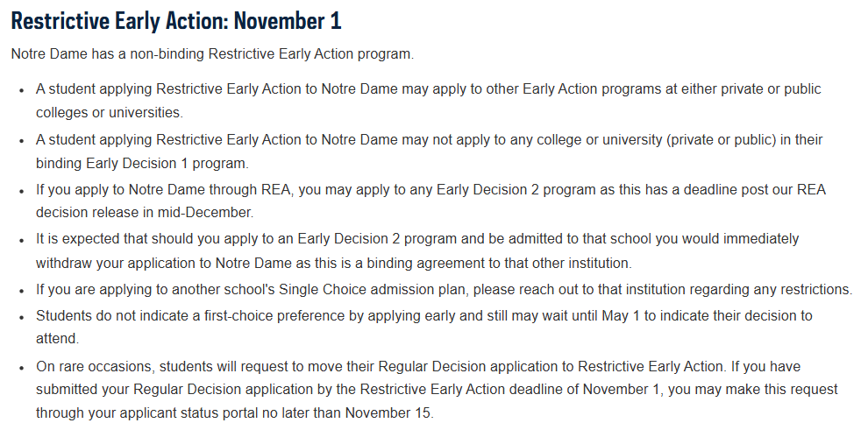This screenshot has width=868, height=430.
Task: Click the bullet mentioning Early Decision 2 via REA
Action: coord(430,201)
